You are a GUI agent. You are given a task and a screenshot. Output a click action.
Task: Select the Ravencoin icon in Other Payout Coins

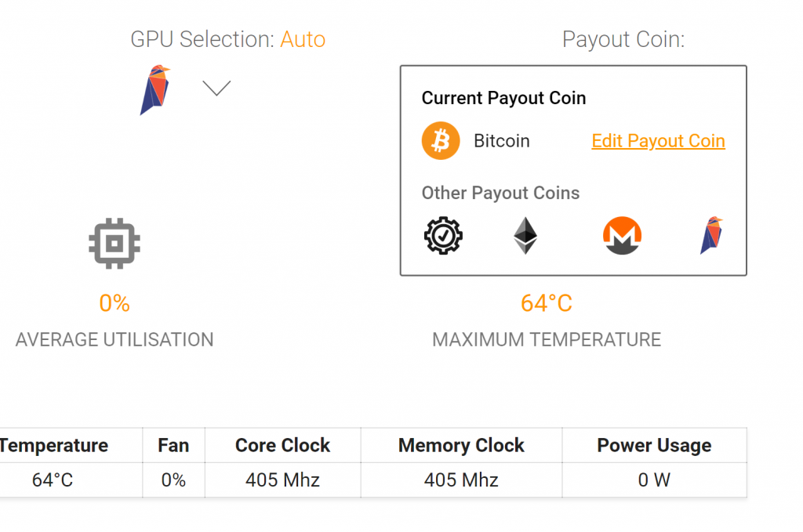tap(711, 236)
